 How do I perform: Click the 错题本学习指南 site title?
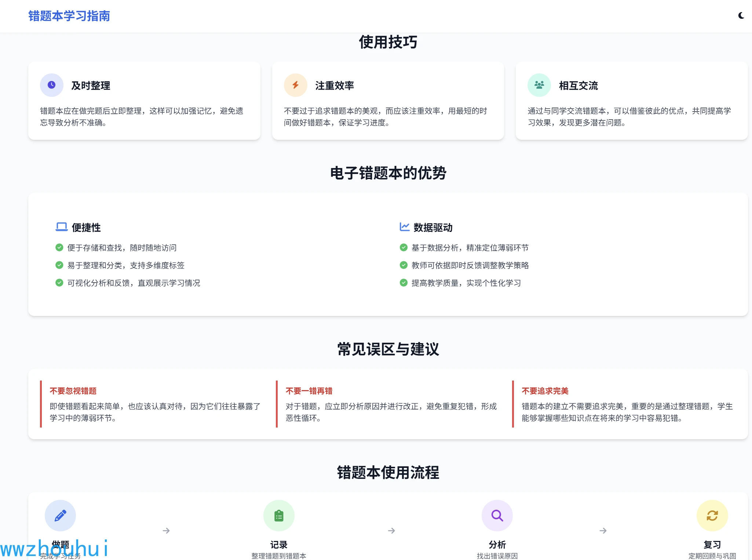pyautogui.click(x=69, y=16)
